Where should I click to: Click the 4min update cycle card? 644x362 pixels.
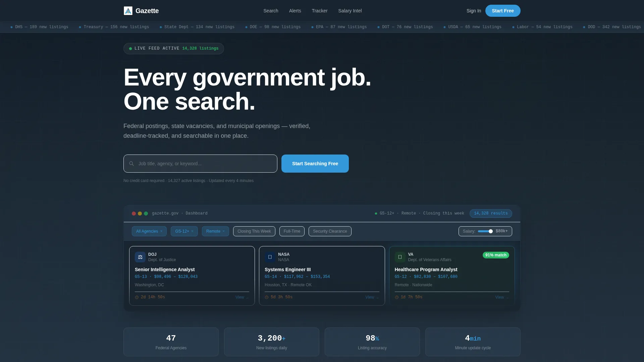point(473,342)
